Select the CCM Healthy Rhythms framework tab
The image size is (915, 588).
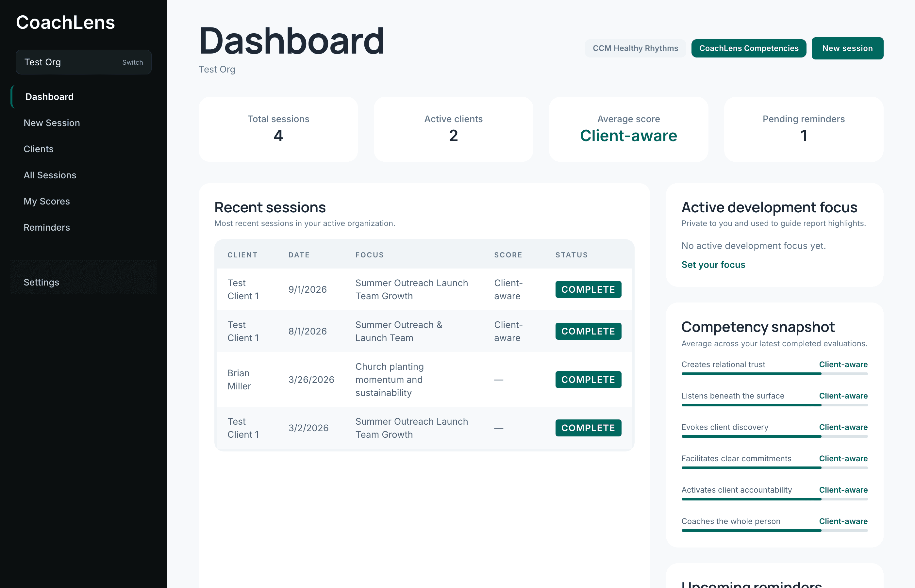(x=636, y=48)
